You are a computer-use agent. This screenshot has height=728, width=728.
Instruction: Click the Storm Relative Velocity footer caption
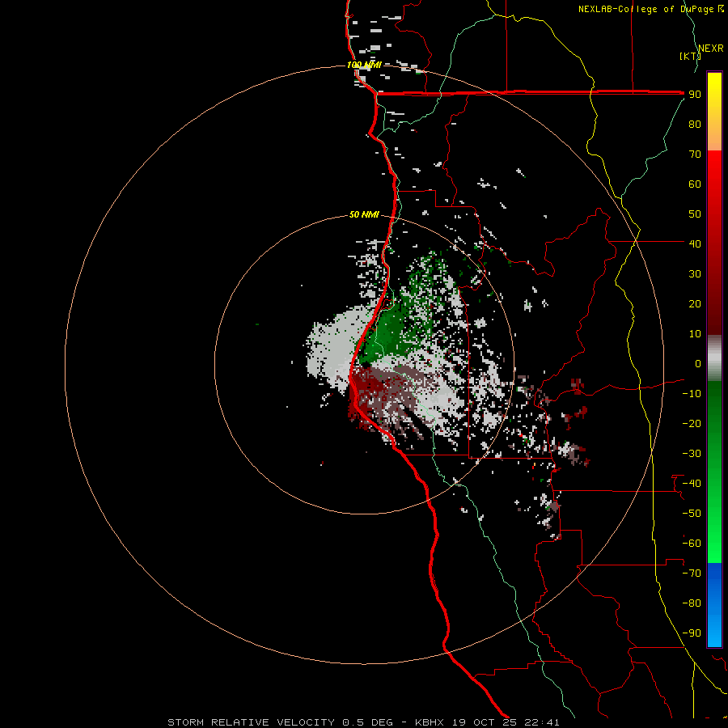click(363, 722)
